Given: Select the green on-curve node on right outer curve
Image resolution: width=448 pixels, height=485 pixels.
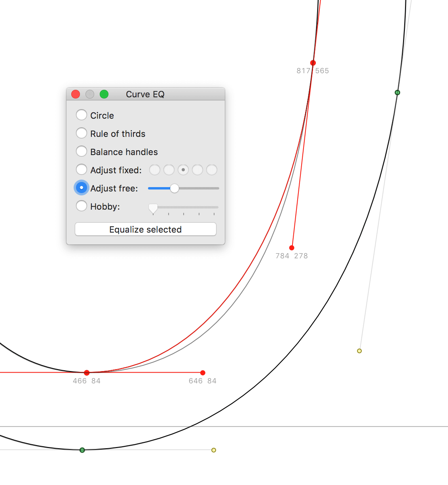Looking at the screenshot, I should (x=397, y=93).
